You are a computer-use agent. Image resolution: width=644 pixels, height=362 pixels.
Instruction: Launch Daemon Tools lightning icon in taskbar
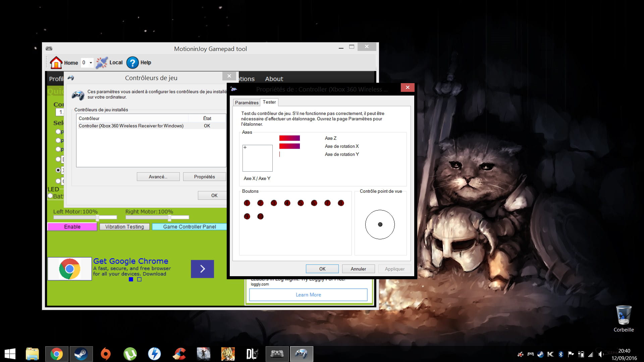click(154, 354)
